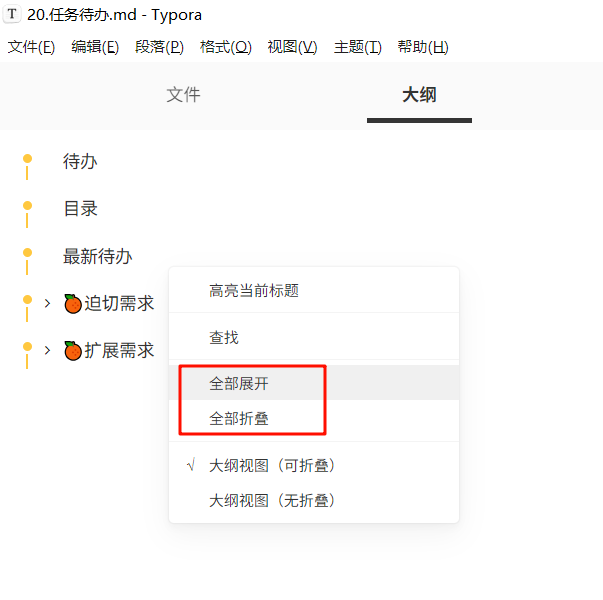Click the orange emoji beside 迫切需求

73,304
